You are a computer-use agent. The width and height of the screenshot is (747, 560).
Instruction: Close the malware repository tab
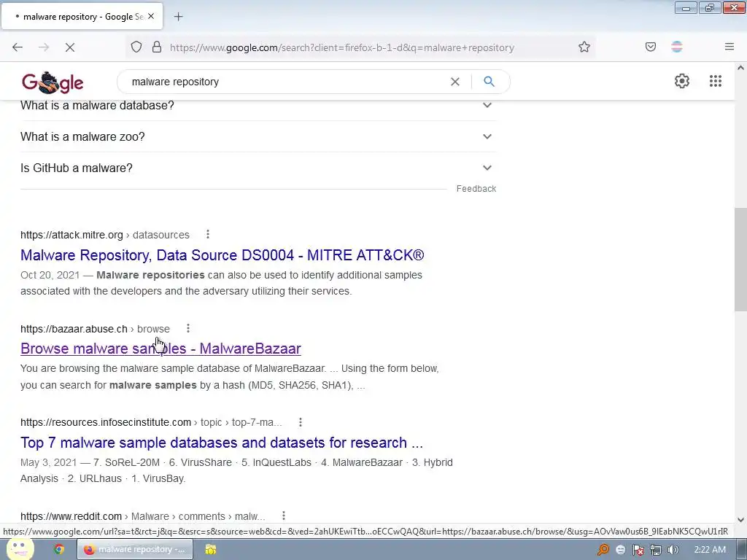[151, 16]
